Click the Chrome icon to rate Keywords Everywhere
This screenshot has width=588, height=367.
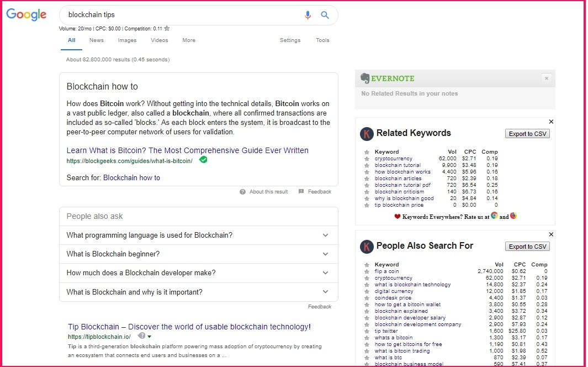494,216
